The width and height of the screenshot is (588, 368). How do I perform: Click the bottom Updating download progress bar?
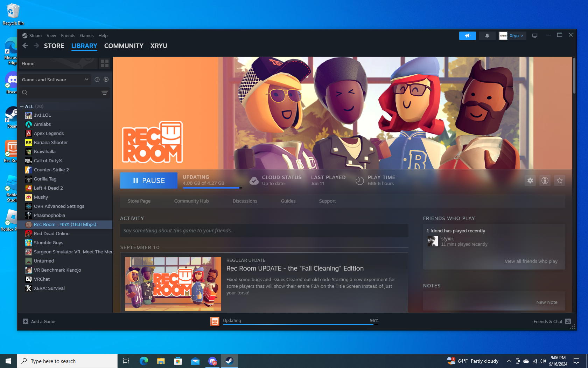(301, 325)
